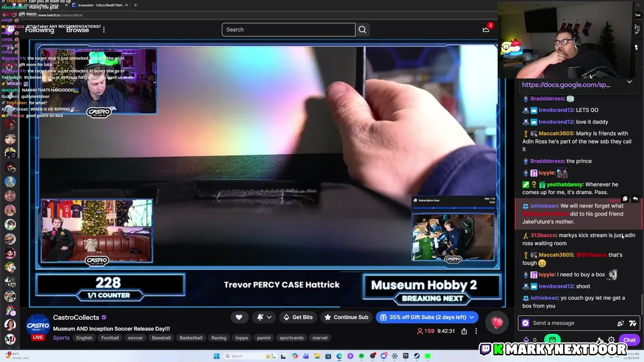Click the share stream icon
This screenshot has width=644, height=362.
[464, 331]
